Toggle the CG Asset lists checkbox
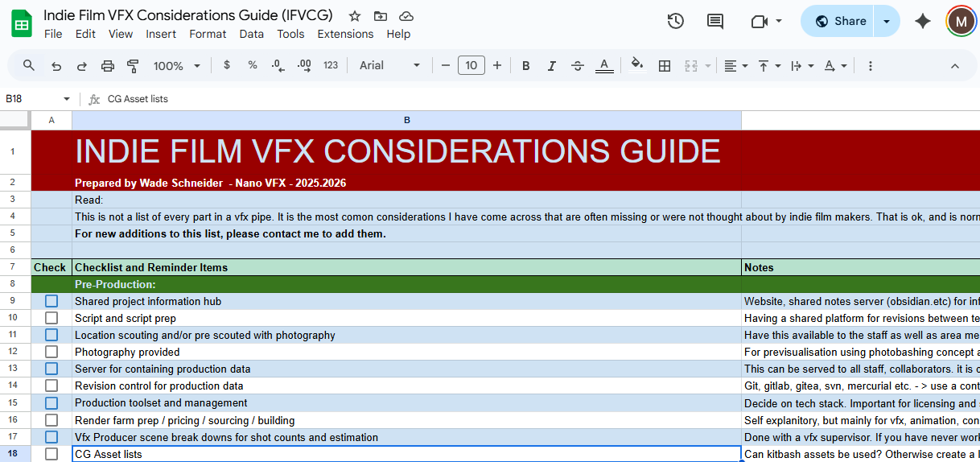 pyautogui.click(x=51, y=454)
